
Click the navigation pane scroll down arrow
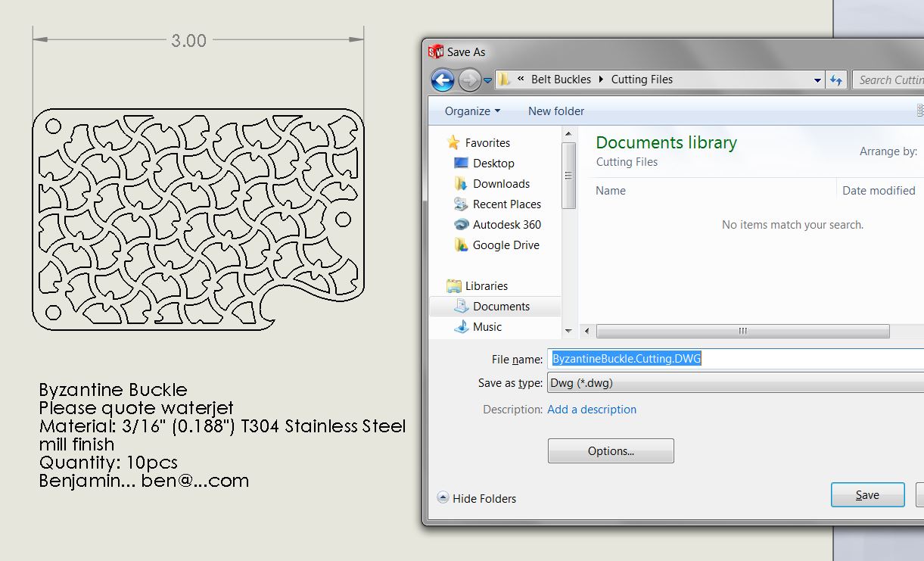point(569,332)
